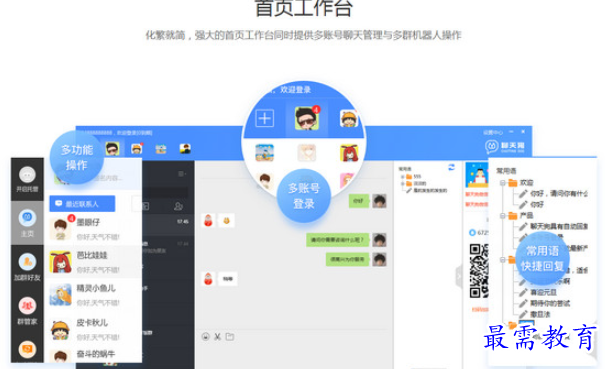The image size is (605, 369).
Task: Click the green 你好 message bubble
Action: (x=358, y=201)
